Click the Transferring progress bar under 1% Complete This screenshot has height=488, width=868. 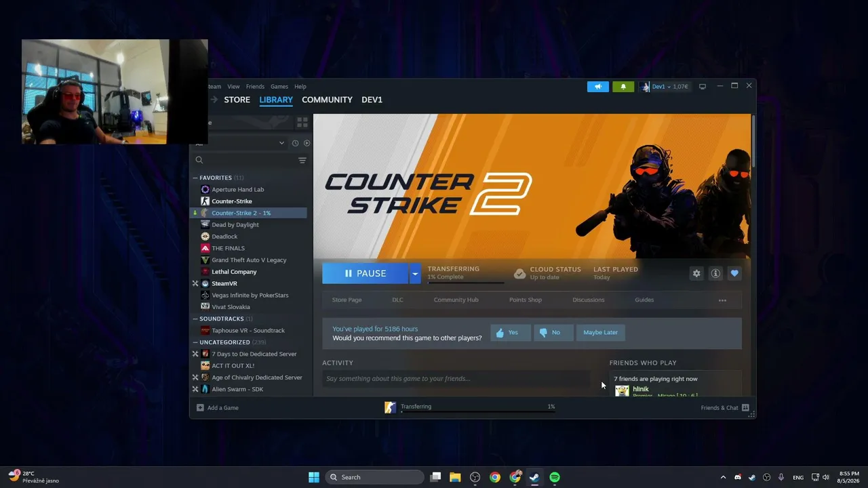click(x=466, y=282)
